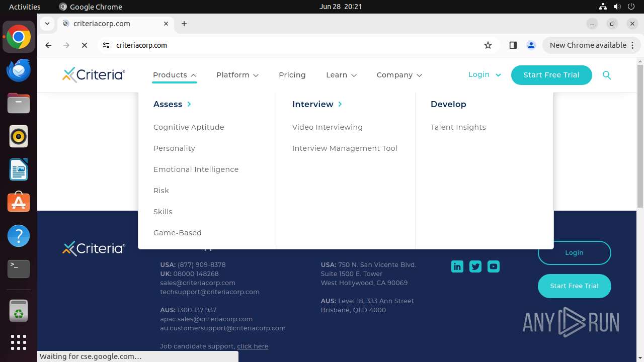
Task: View site information icon in address bar
Action: 106,45
